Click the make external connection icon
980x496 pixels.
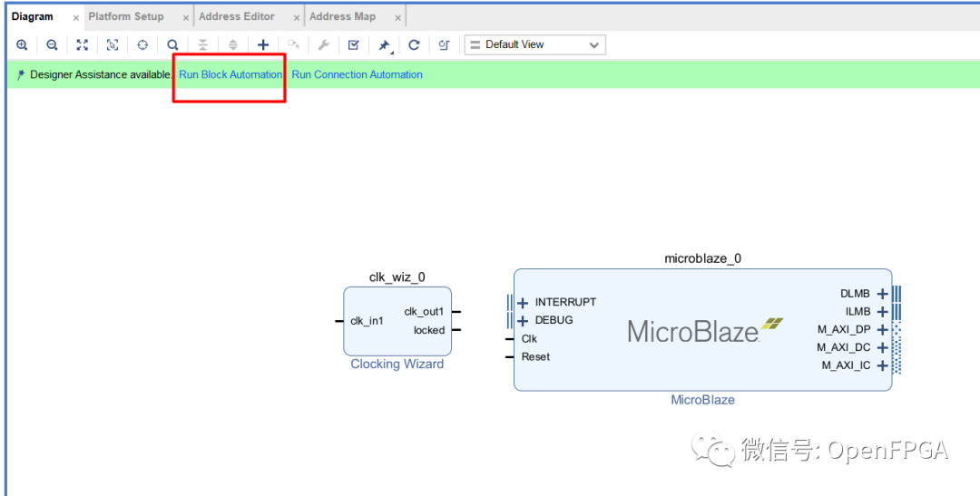[293, 45]
